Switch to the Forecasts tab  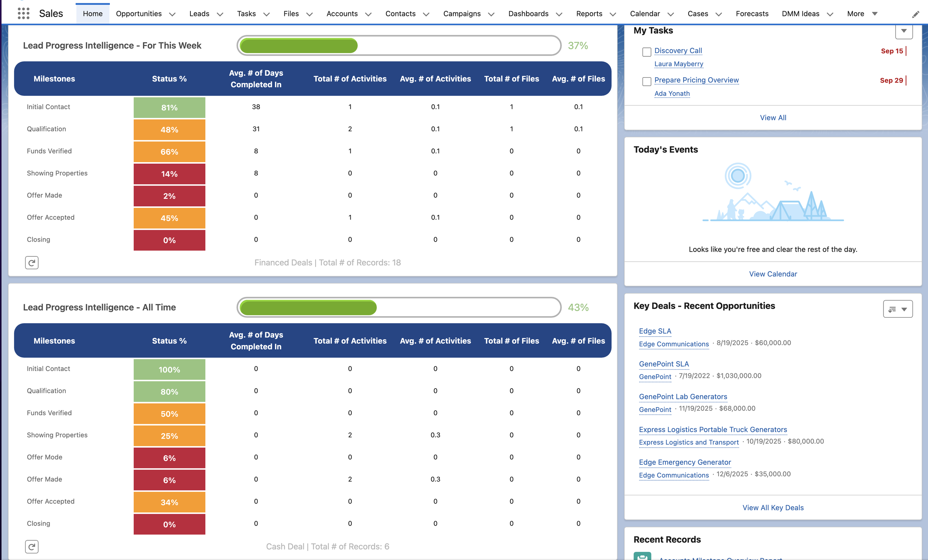752,14
